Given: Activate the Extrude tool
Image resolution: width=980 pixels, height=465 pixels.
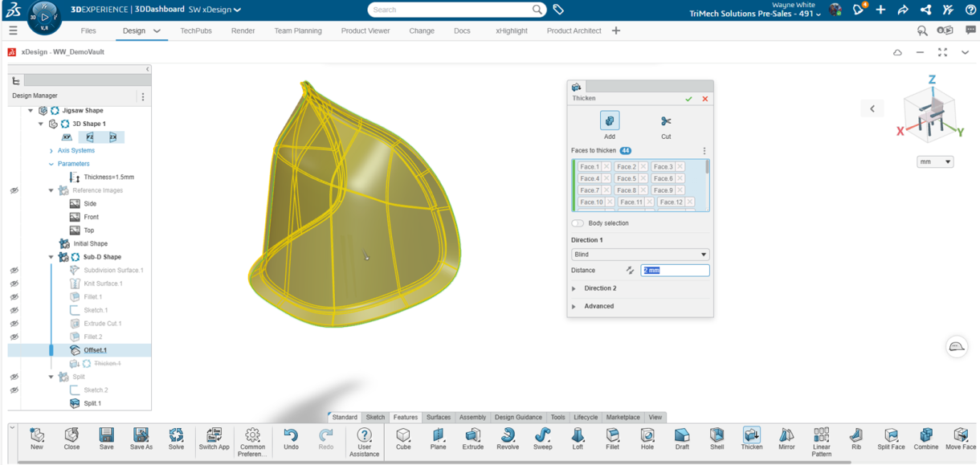Looking at the screenshot, I should click(472, 439).
